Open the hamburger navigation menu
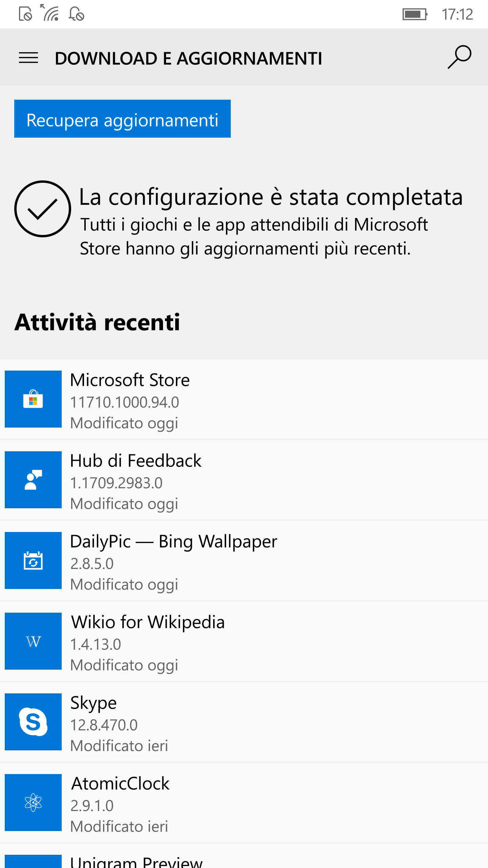This screenshot has width=488, height=868. click(28, 58)
